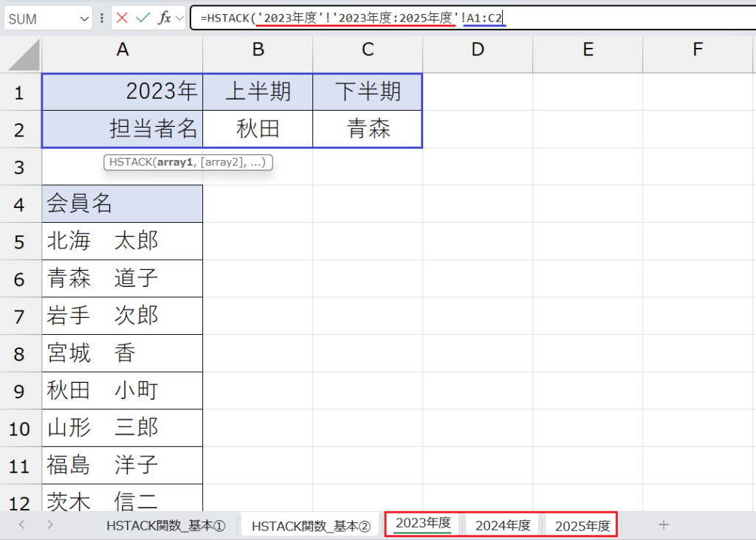The height and width of the screenshot is (540, 756).
Task: Expand the Name Box dropdown arrow
Action: point(83,18)
